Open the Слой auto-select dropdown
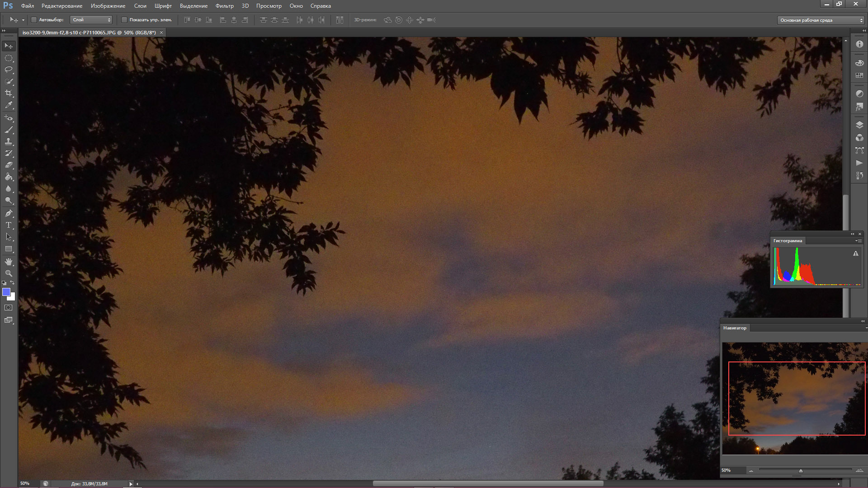 pyautogui.click(x=91, y=20)
